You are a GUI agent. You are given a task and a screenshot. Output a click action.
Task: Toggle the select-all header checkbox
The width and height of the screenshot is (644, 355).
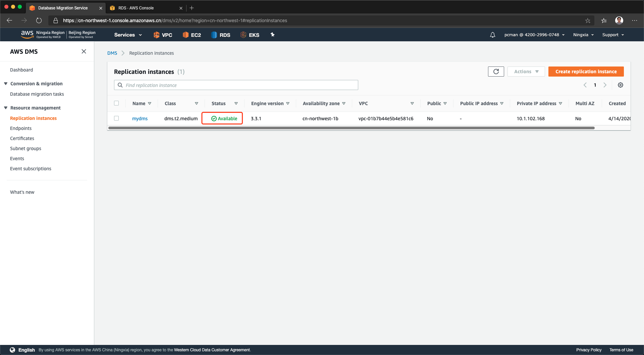pyautogui.click(x=116, y=103)
